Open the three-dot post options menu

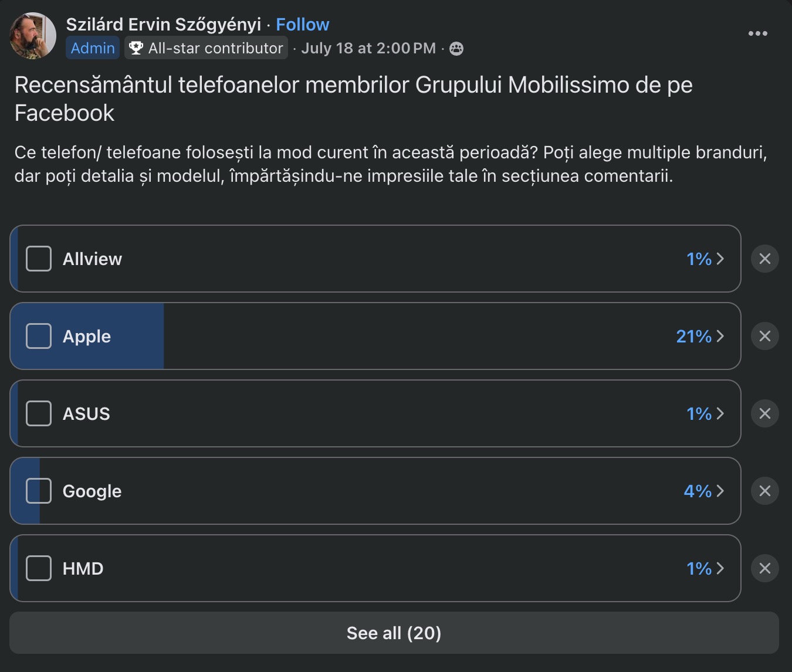(757, 33)
